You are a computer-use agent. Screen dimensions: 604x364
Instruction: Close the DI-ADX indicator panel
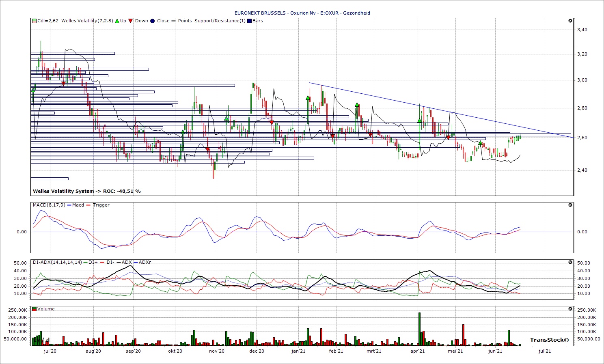click(570, 262)
